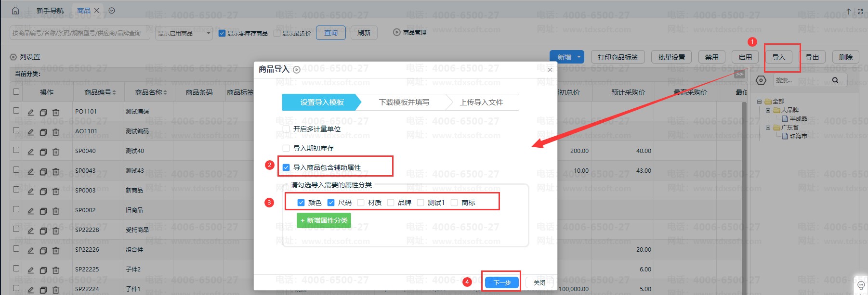This screenshot has height=295, width=868.
Task: Expand the 新增 button dropdown arrow
Action: tap(579, 57)
